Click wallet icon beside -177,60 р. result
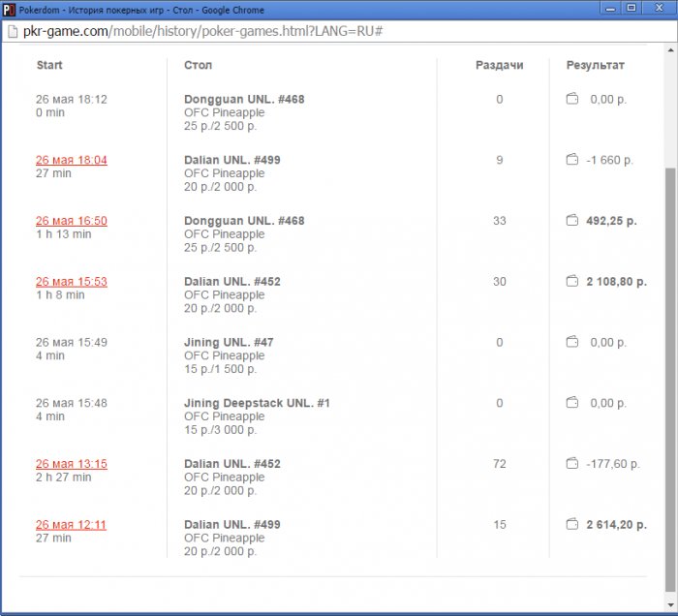Screen dimensions: 678x616 tap(572, 464)
